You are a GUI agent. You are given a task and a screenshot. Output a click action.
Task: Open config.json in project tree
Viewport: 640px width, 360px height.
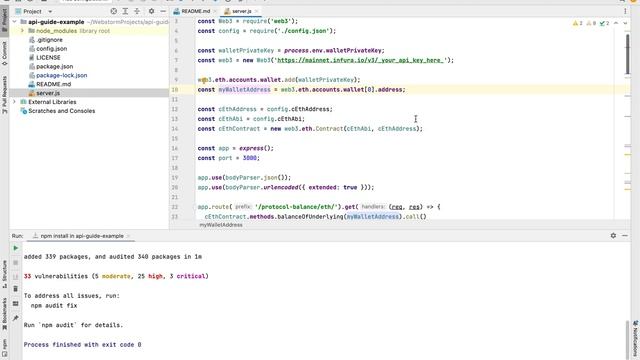point(51,49)
